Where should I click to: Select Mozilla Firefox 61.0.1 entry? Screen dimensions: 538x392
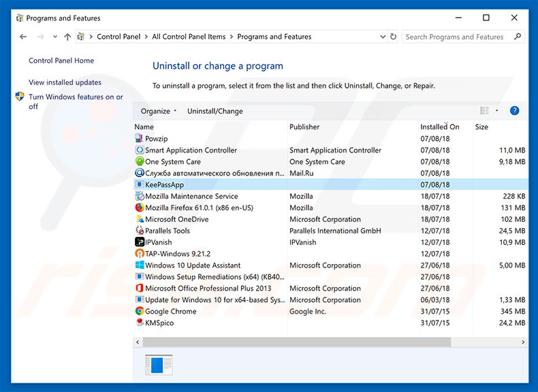coord(199,208)
